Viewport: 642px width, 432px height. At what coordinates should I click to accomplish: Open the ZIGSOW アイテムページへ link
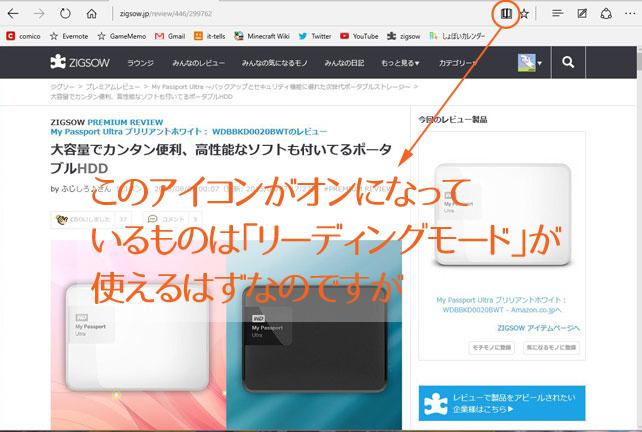(x=538, y=328)
